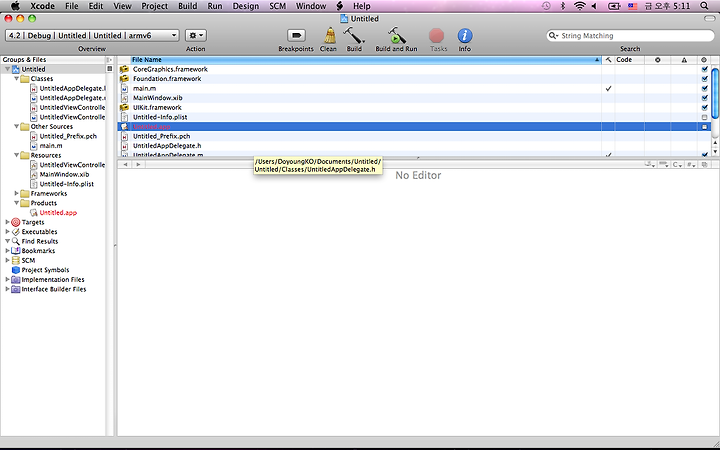Open the Apple menu
Image resolution: width=720 pixels, height=450 pixels.
coord(15,6)
